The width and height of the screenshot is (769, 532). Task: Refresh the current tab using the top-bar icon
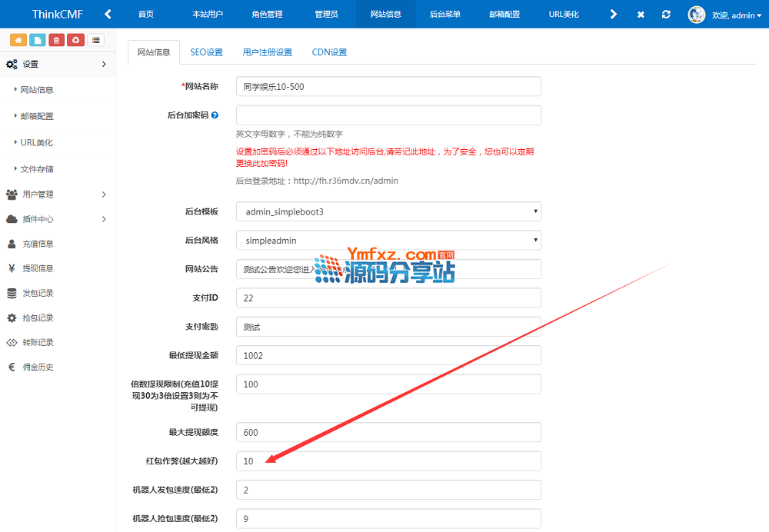666,15
